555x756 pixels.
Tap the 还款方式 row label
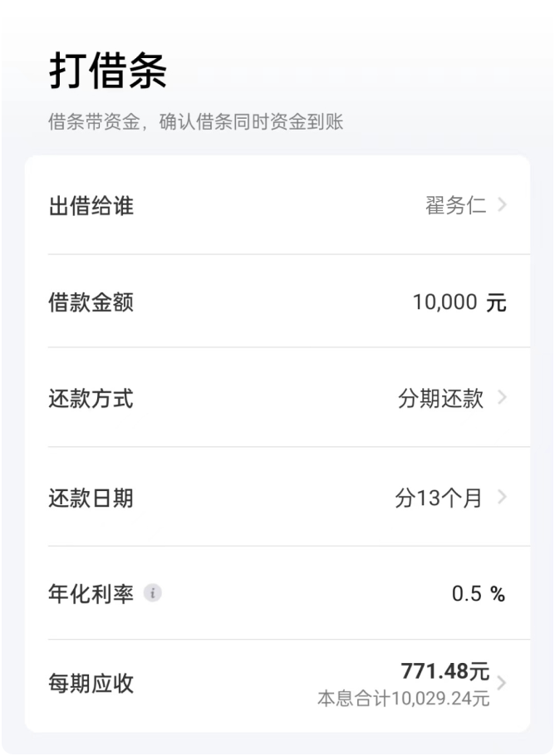(x=91, y=399)
